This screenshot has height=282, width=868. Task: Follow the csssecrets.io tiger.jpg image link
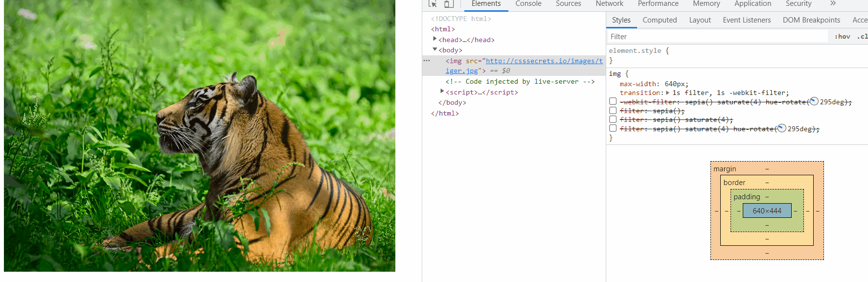pos(524,66)
